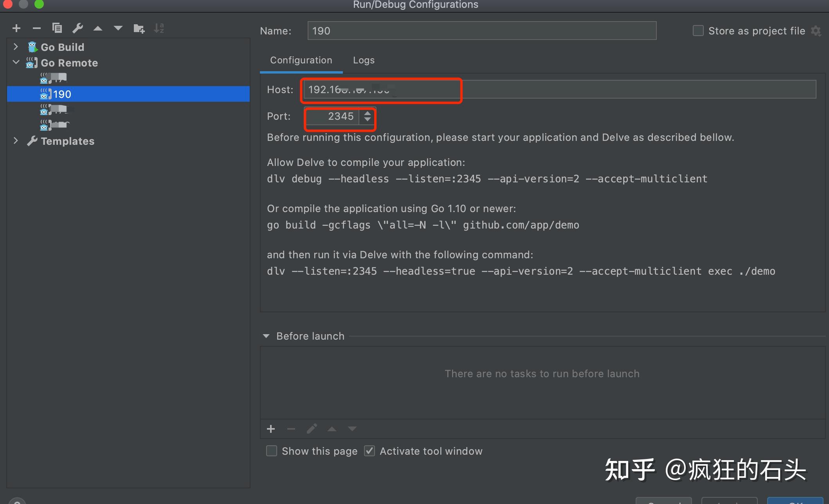This screenshot has height=504, width=829.
Task: Move configuration down in list
Action: point(118,28)
